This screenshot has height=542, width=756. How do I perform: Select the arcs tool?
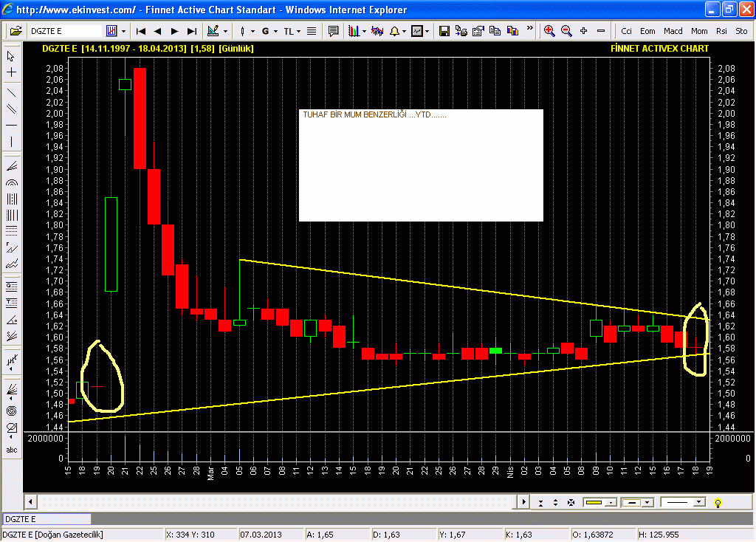(x=12, y=182)
